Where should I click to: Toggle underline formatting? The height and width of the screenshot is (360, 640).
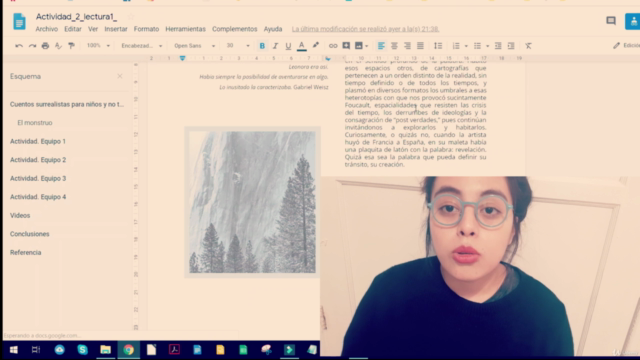(x=288, y=46)
